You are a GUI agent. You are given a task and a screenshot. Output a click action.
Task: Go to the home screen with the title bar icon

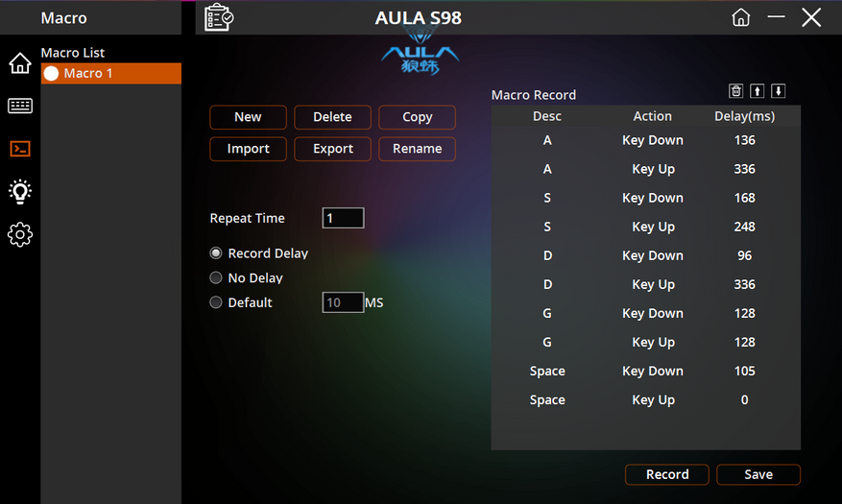pos(740,17)
